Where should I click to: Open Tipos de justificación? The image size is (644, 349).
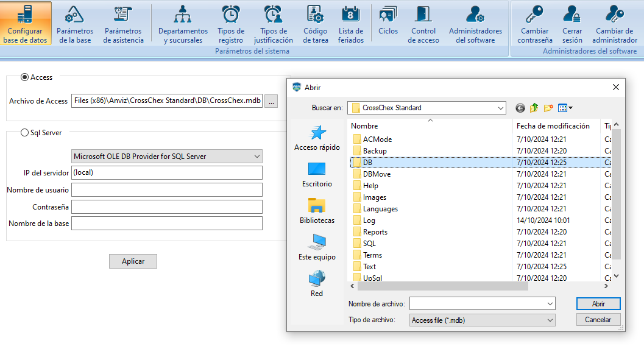tap(273, 23)
